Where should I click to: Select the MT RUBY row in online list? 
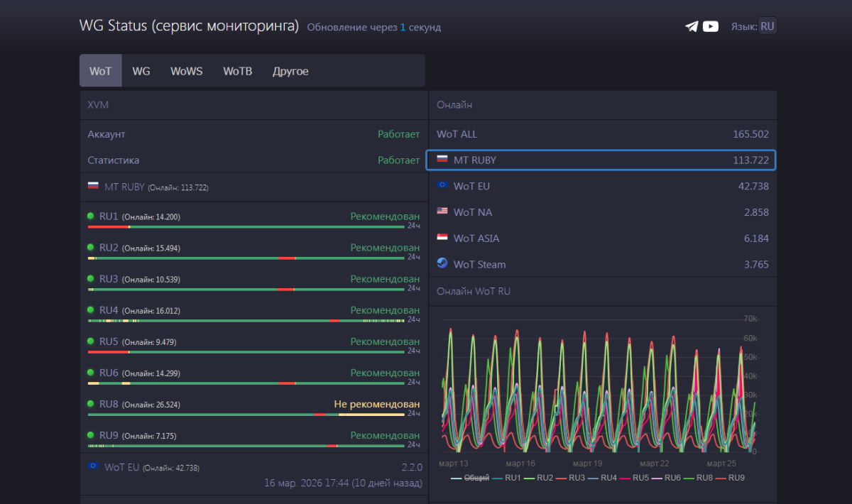click(x=601, y=160)
